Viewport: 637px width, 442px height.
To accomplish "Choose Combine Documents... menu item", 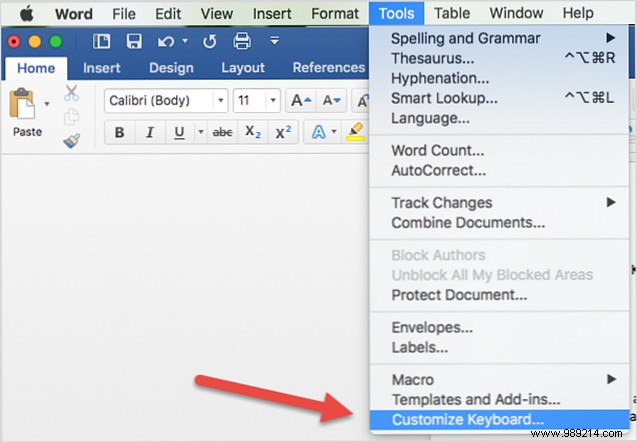I will tap(500, 222).
